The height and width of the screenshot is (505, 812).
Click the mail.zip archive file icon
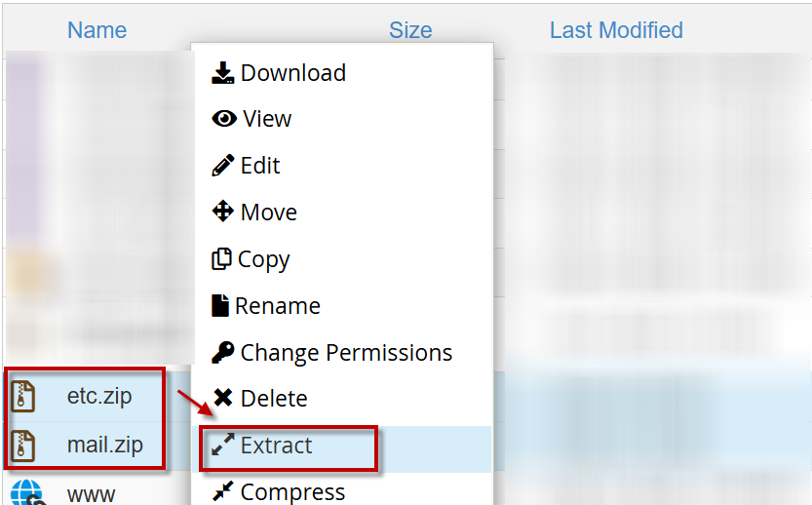point(23,446)
